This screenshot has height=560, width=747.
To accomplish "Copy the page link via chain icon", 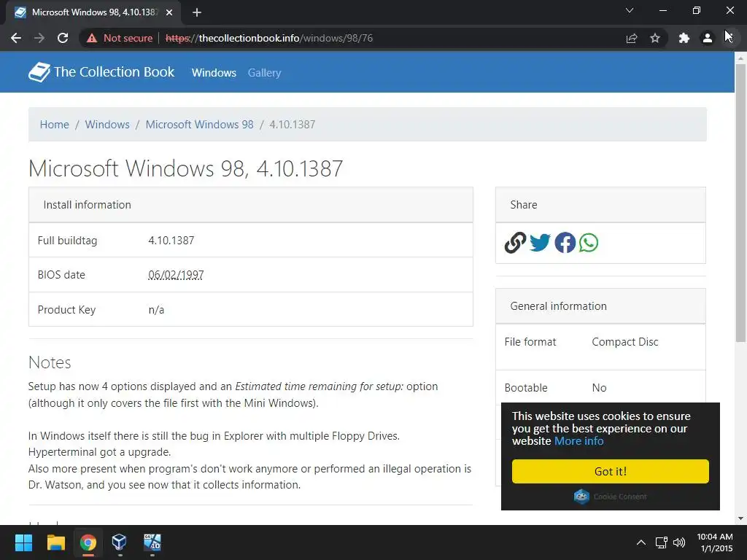I will 515,243.
